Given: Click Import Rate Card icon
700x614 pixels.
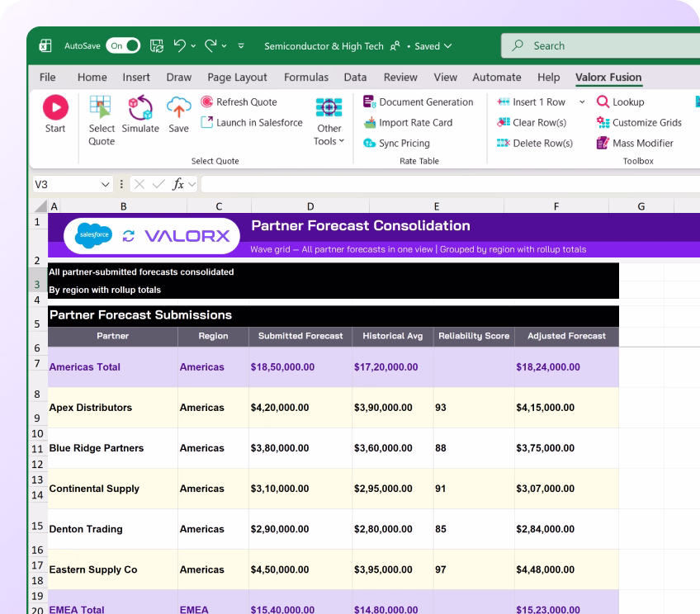Looking at the screenshot, I should (x=370, y=122).
